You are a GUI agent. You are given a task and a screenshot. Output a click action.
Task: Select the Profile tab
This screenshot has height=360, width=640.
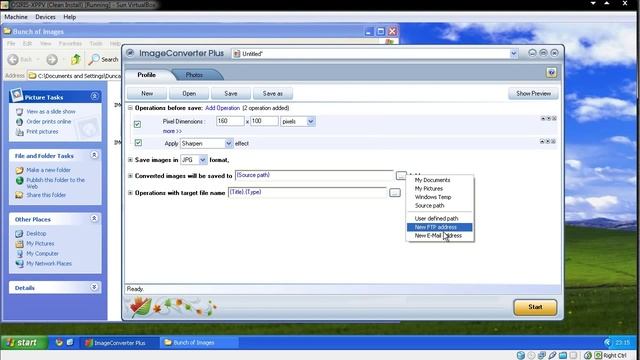tap(147, 75)
